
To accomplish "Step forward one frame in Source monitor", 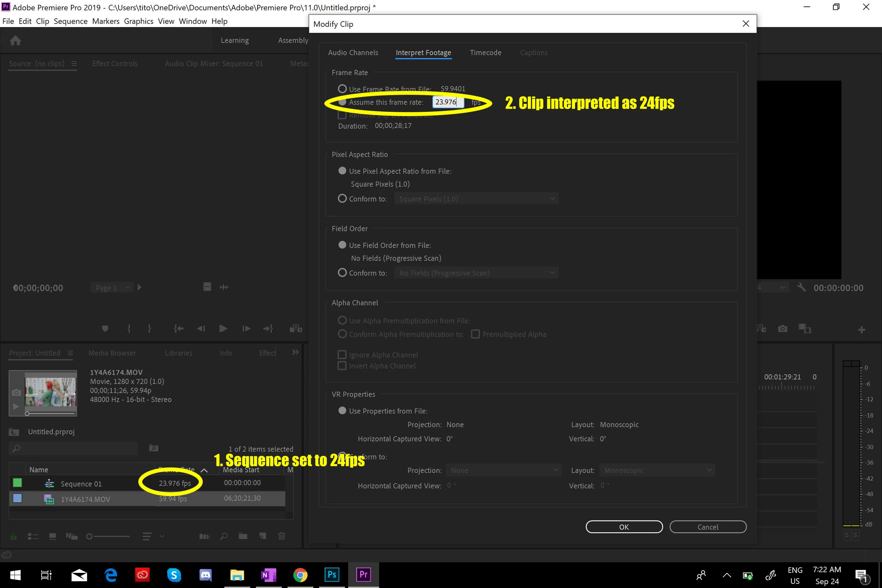I will click(246, 329).
